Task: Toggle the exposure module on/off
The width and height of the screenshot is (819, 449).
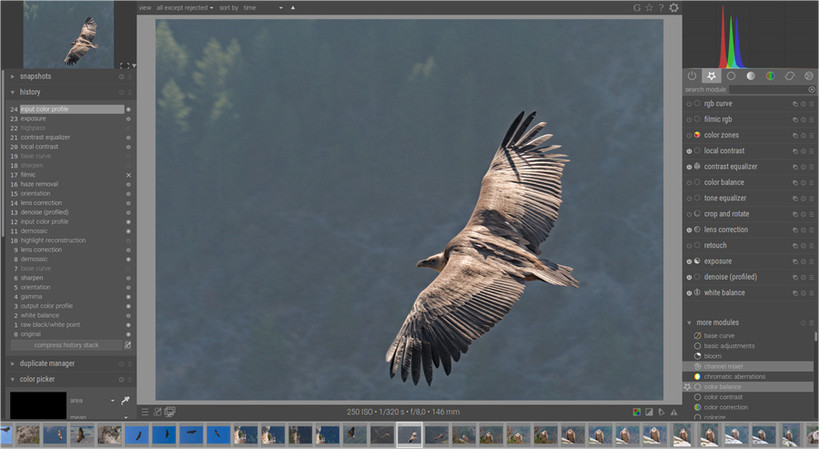Action: [x=688, y=261]
